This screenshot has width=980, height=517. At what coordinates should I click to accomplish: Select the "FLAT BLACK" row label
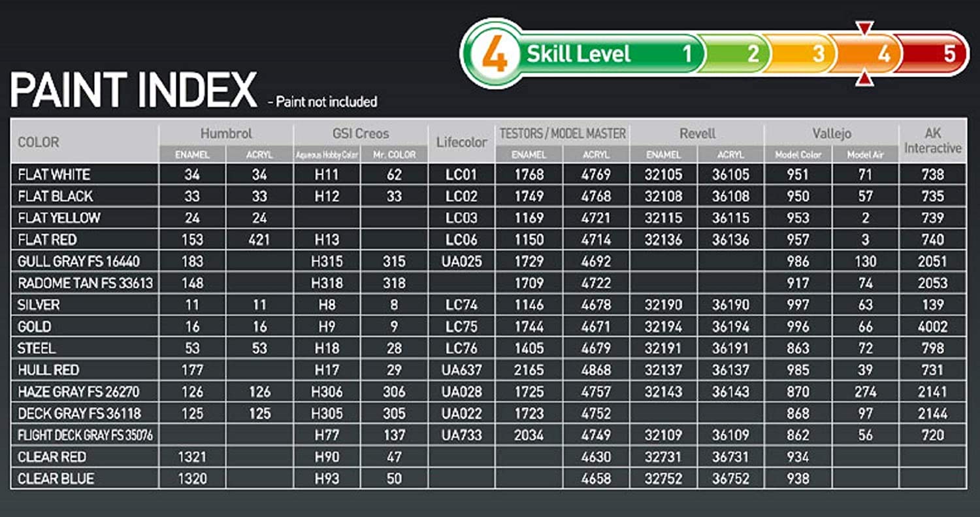pyautogui.click(x=56, y=196)
